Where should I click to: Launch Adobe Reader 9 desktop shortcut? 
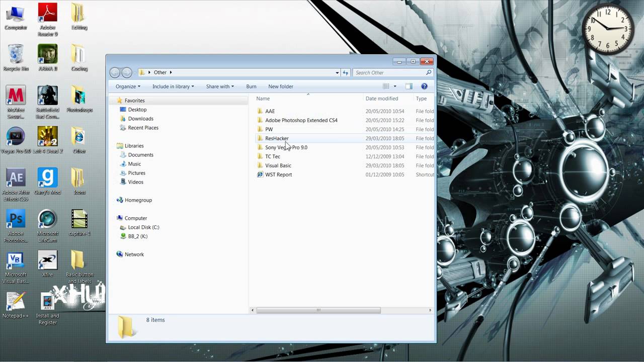pyautogui.click(x=48, y=20)
